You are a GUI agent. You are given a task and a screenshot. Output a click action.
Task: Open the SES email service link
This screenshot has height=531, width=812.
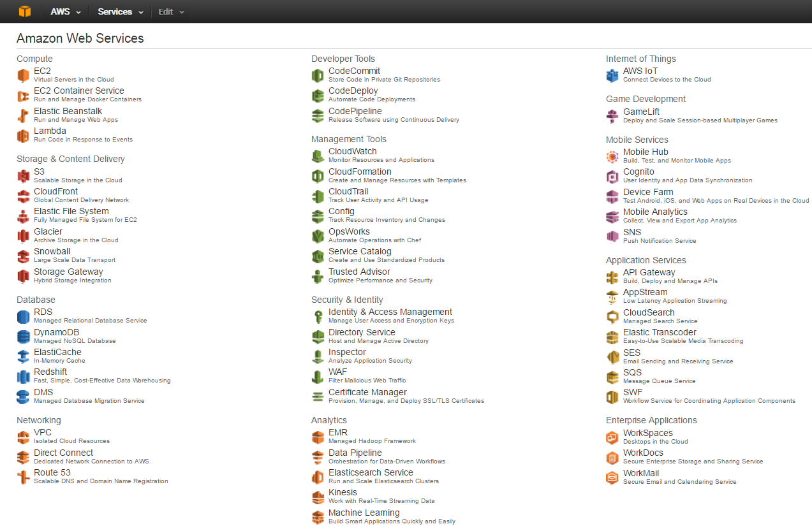pyautogui.click(x=631, y=353)
